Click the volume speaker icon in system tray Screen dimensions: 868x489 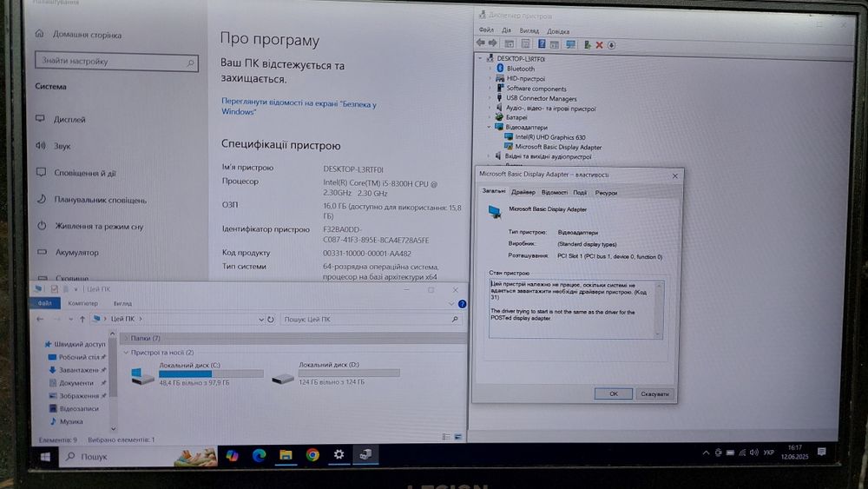(x=754, y=453)
